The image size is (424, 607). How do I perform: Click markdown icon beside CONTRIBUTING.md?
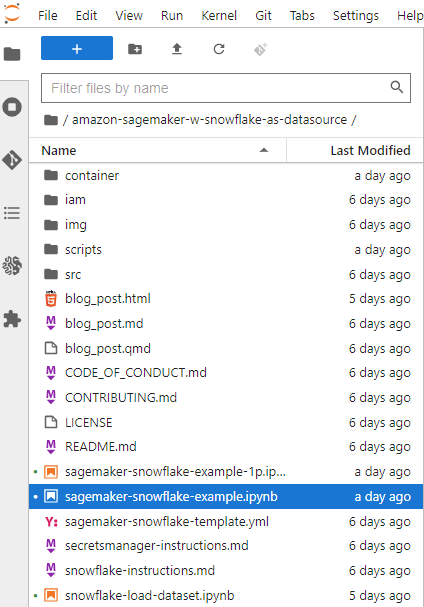[x=51, y=397]
